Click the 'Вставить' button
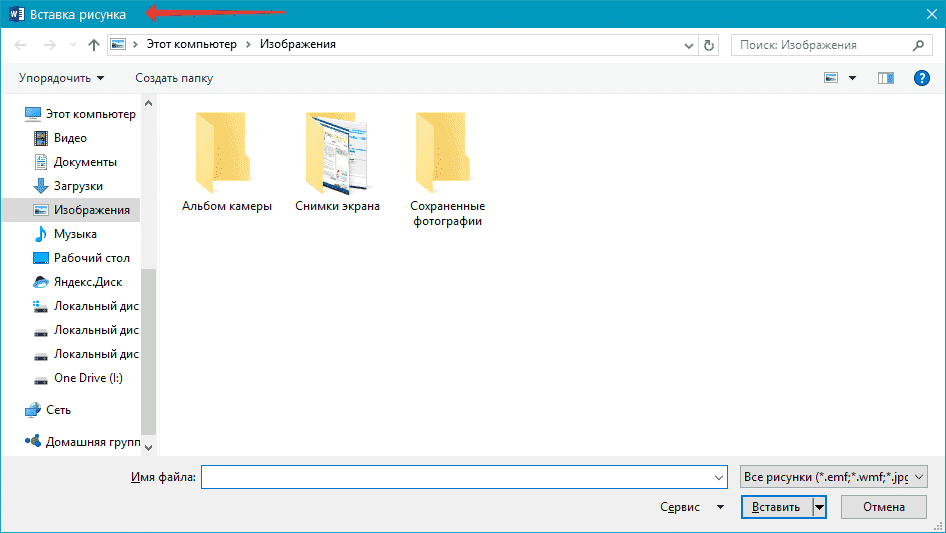Image resolution: width=946 pixels, height=533 pixels. click(776, 507)
